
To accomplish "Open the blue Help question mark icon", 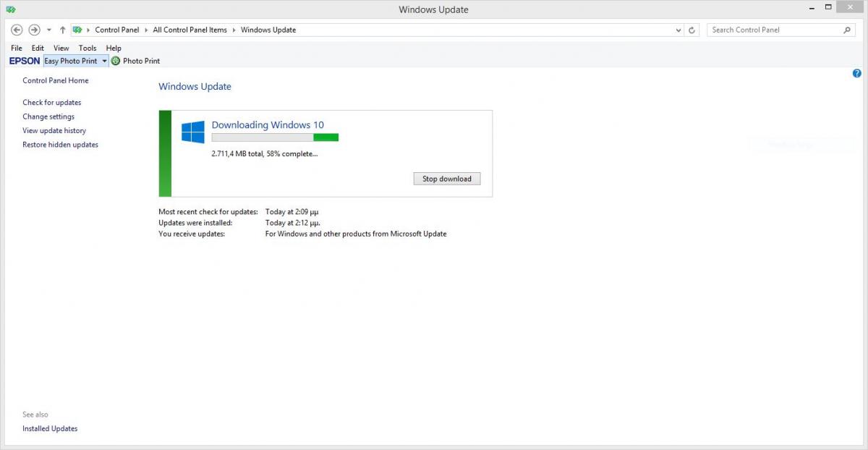I will point(857,74).
